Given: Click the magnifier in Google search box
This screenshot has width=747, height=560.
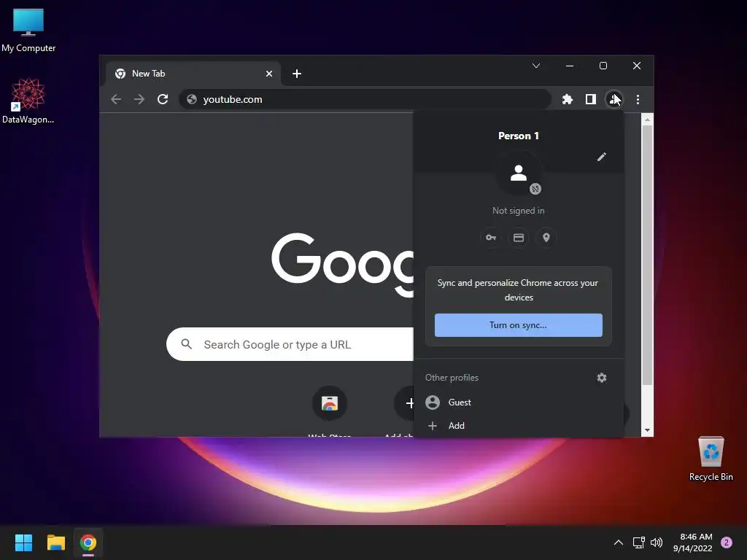Looking at the screenshot, I should pyautogui.click(x=186, y=344).
